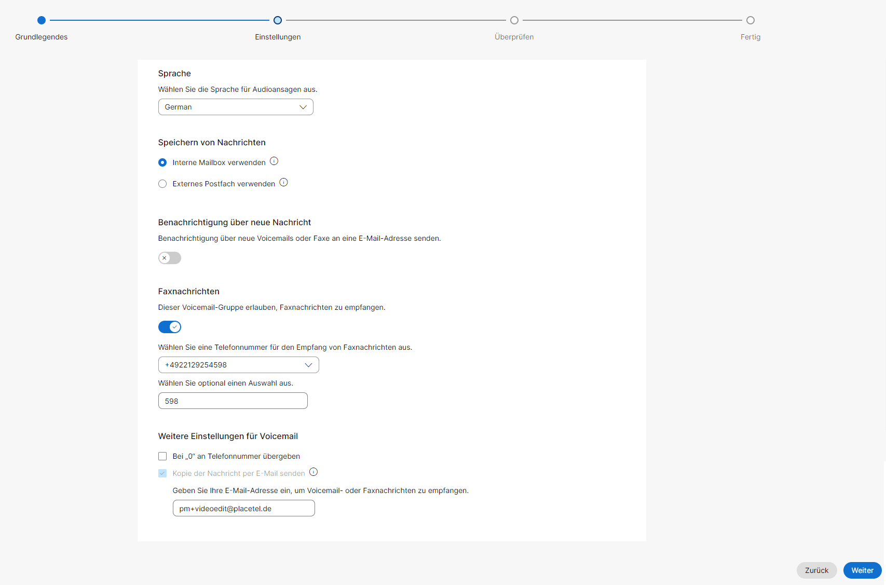Show info for Kopie der Nachricht per E-Mail

[313, 472]
